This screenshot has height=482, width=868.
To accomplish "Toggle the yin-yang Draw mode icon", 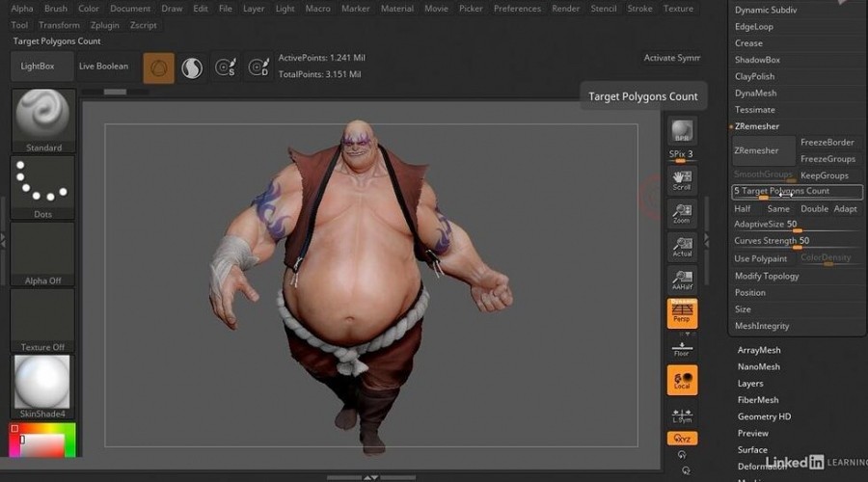I will (x=192, y=68).
